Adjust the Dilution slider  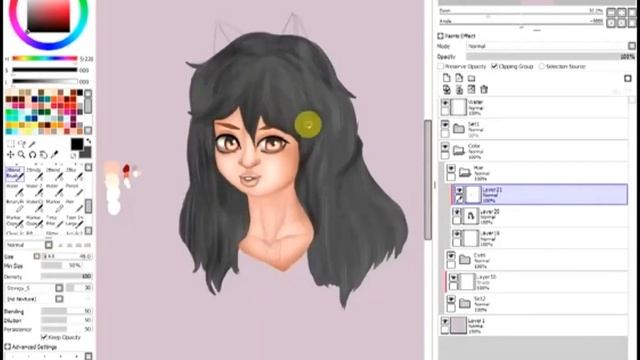click(x=67, y=320)
